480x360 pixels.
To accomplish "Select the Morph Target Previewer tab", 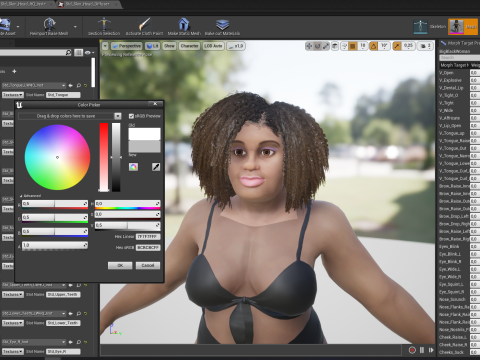I will tap(460, 43).
